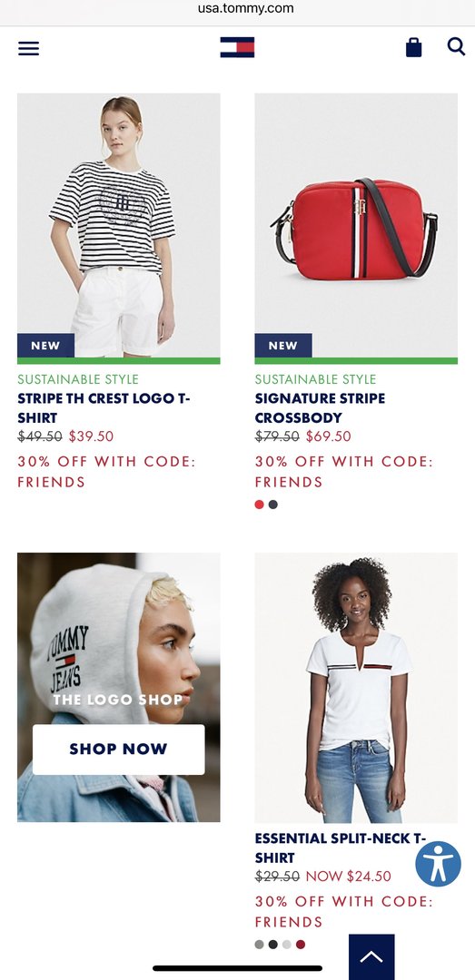Click the Tommy Hilfiger flag logo
Viewport: 475px width, 980px height.
pyautogui.click(x=237, y=47)
